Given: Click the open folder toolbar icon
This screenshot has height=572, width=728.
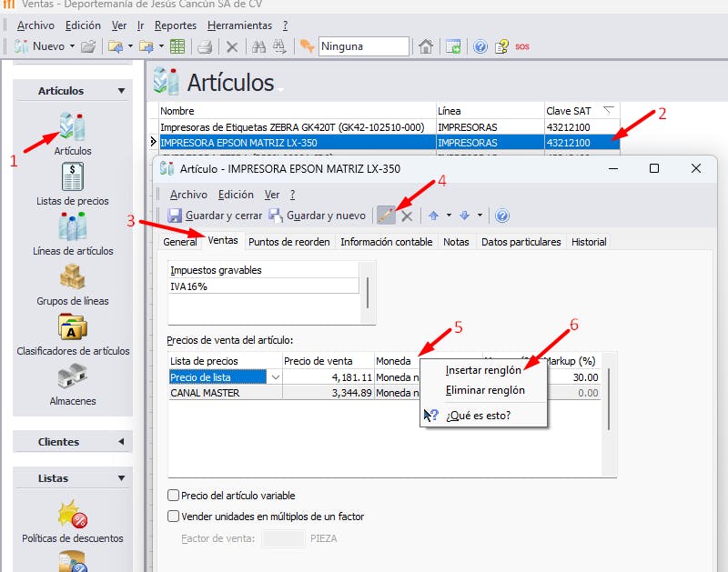Looking at the screenshot, I should tap(88, 46).
